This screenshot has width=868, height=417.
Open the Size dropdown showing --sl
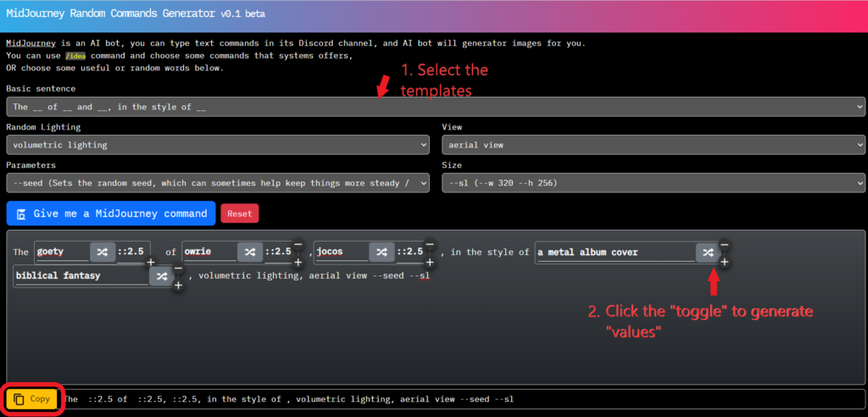coord(654,183)
